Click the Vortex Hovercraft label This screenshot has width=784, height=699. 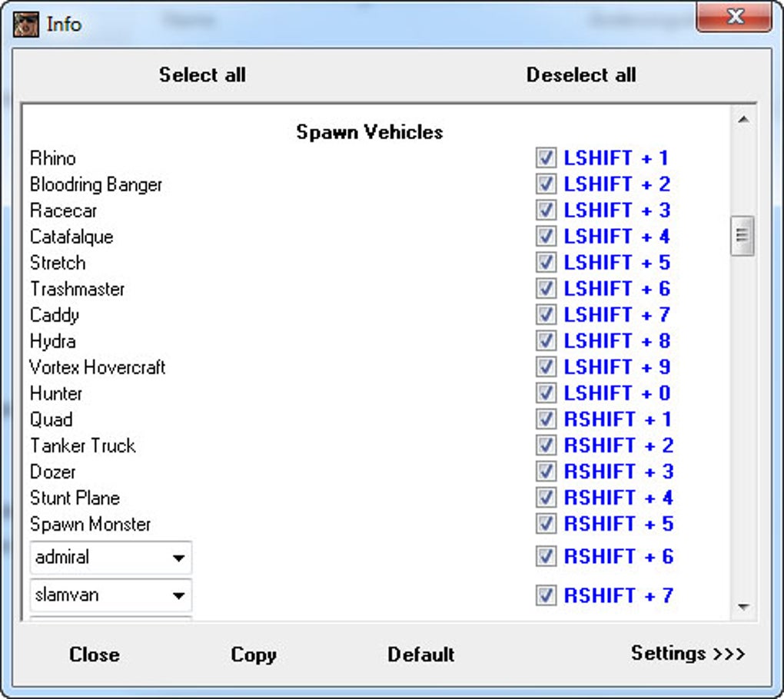pos(98,367)
